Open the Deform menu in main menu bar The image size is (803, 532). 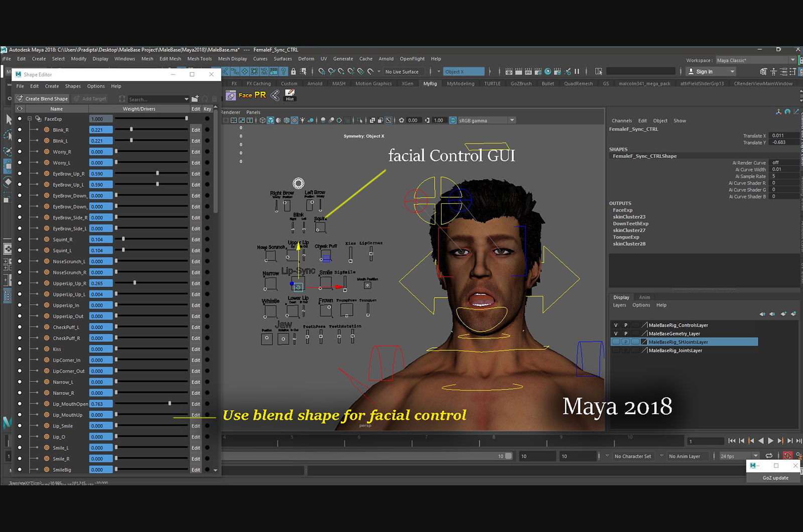pyautogui.click(x=306, y=59)
